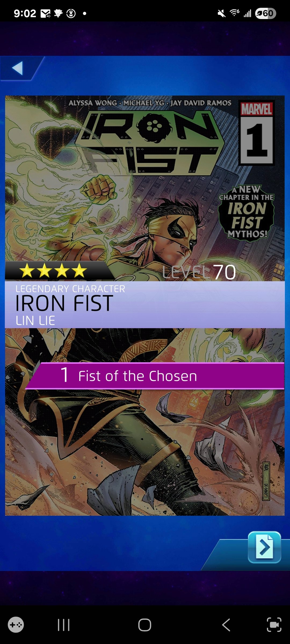This screenshot has height=644, width=290.
Task: Tap the back arrow at the top left
Action: pos(17,68)
